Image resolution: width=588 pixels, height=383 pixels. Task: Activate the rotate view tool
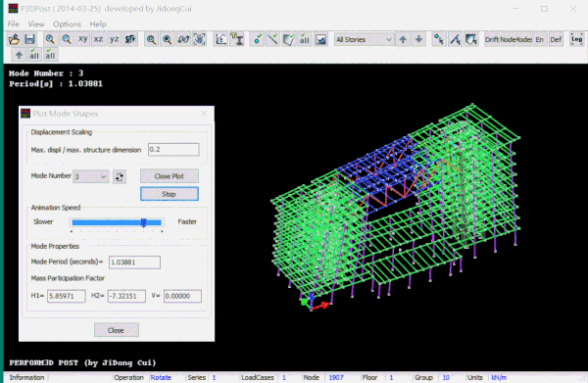coord(183,39)
